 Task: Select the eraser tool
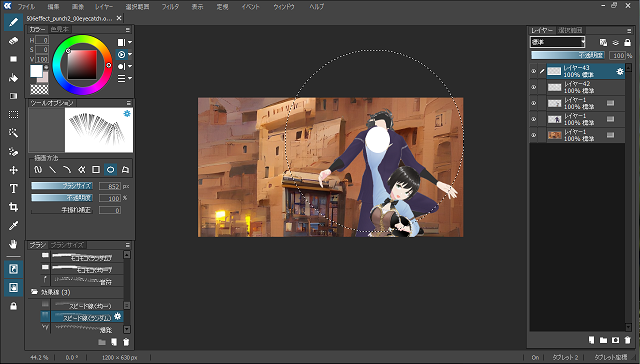(x=13, y=41)
